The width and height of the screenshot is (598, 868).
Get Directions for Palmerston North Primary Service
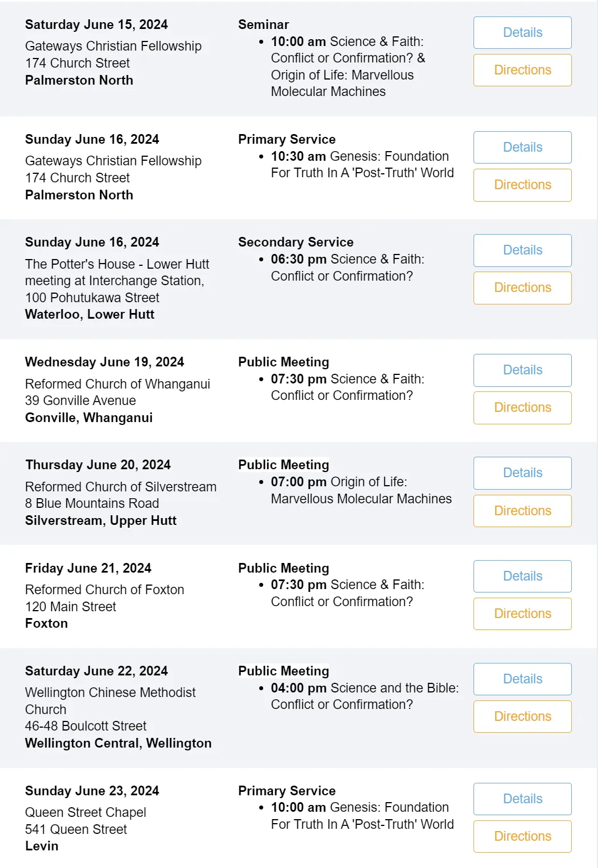(x=522, y=185)
